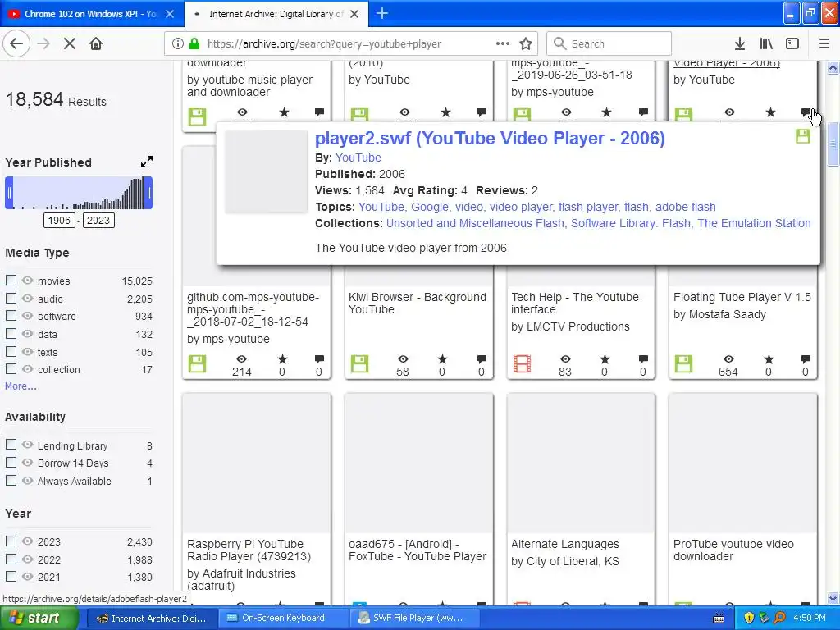Check the 2021 year filter box
The image size is (840, 630).
click(11, 577)
